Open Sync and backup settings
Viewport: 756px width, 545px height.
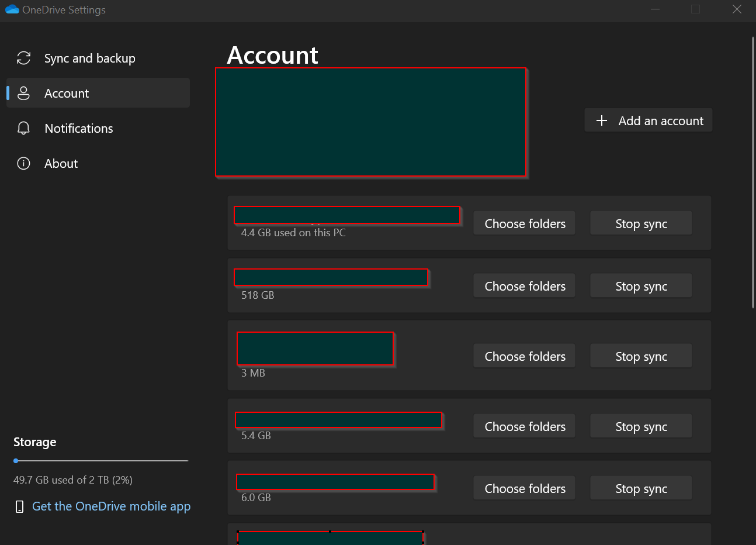click(98, 58)
